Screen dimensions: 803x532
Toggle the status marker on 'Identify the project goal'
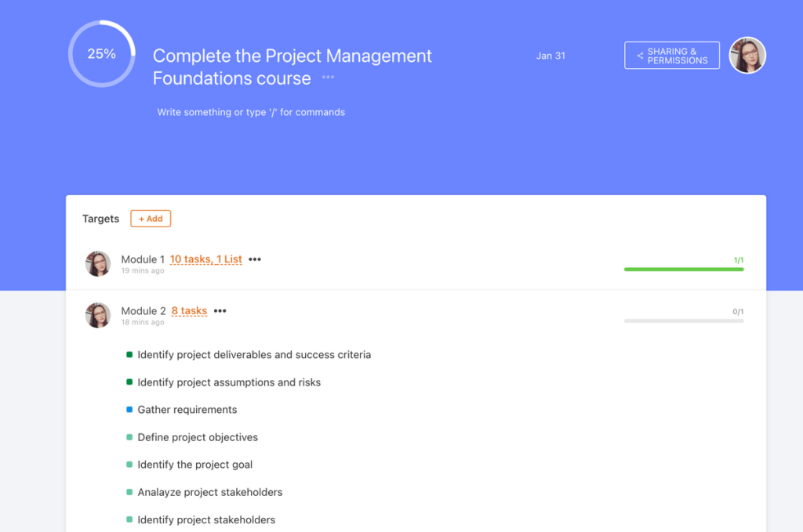130,464
